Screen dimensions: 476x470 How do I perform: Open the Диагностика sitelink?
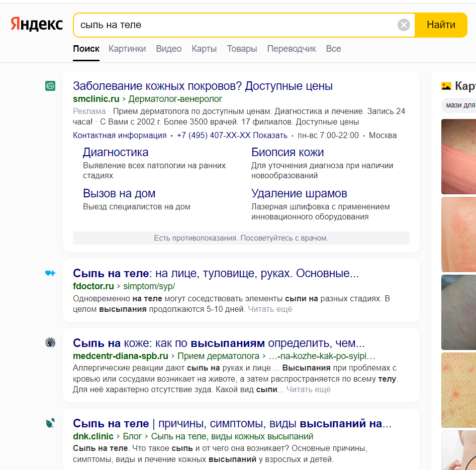click(116, 153)
